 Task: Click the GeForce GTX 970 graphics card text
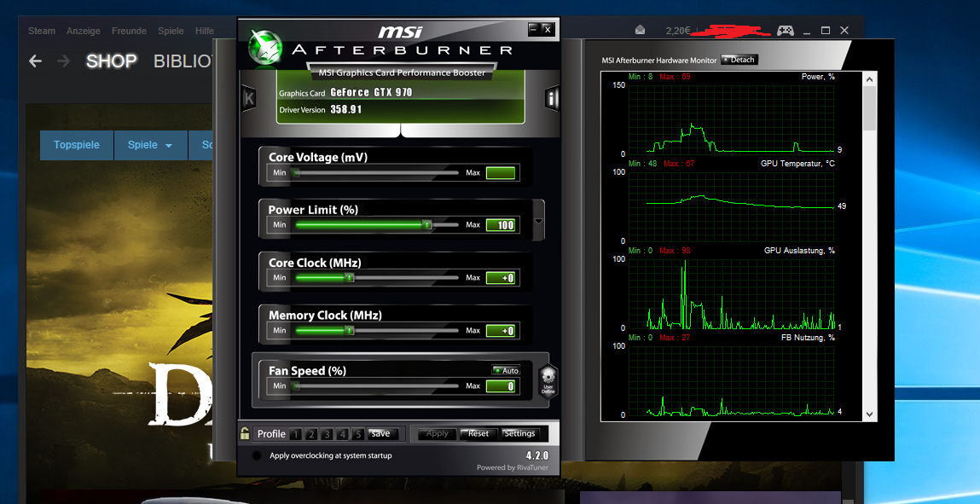click(371, 92)
